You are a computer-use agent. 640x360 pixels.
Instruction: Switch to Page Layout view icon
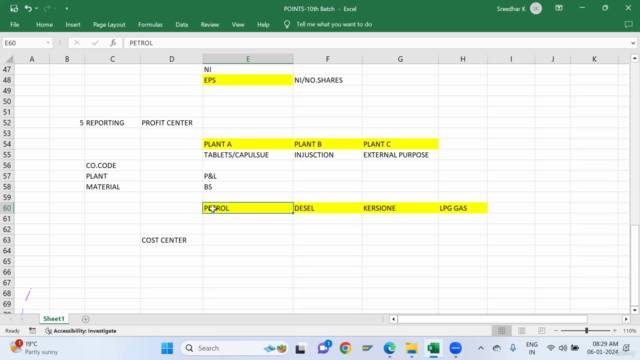(x=522, y=331)
